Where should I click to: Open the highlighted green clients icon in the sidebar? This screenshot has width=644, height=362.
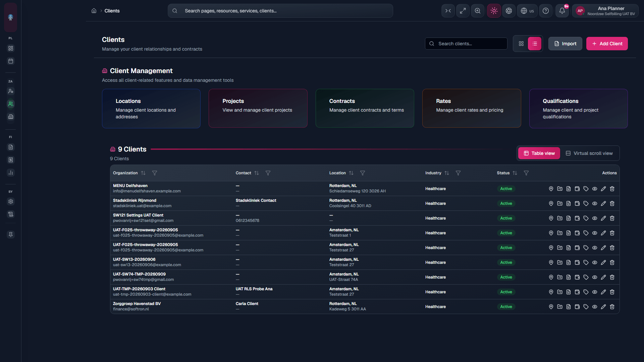11,104
